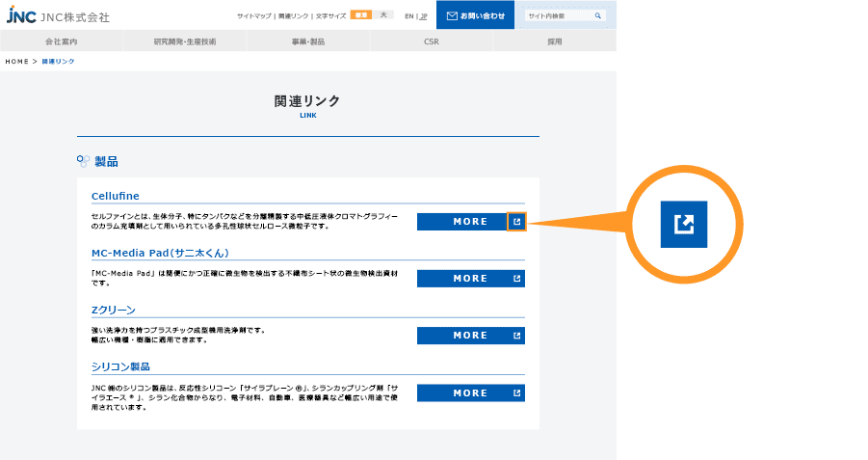Open the CSR navigation menu
The width and height of the screenshot is (868, 460).
tap(432, 41)
